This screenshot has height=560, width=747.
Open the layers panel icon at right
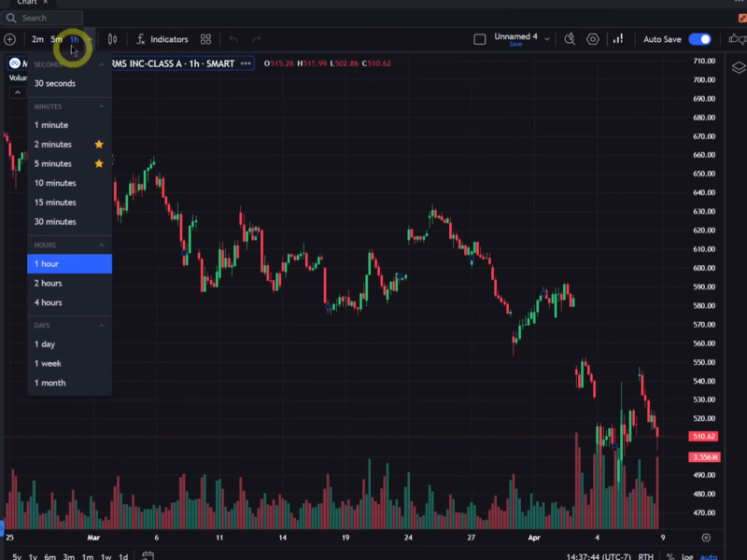click(738, 67)
